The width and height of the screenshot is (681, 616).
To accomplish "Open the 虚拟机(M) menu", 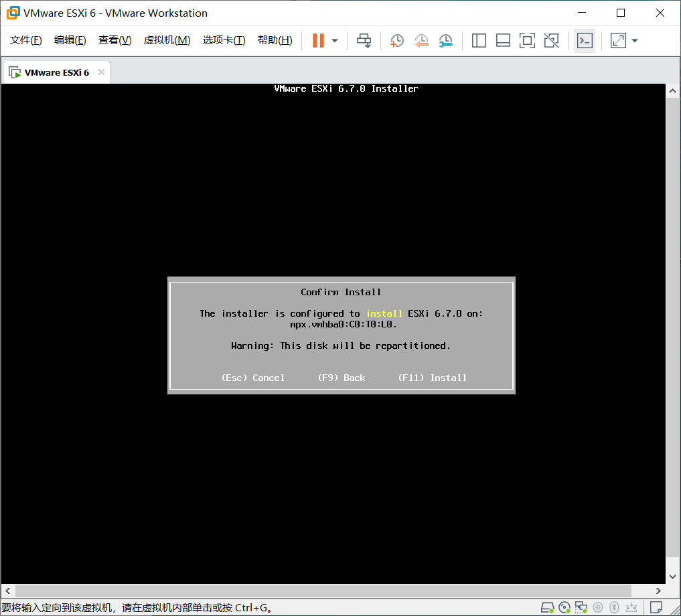I will [x=167, y=40].
